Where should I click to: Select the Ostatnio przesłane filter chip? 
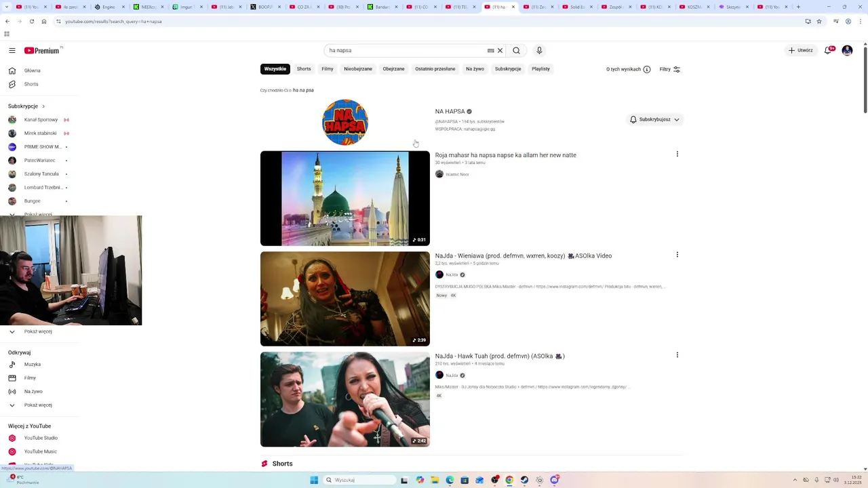[435, 68]
